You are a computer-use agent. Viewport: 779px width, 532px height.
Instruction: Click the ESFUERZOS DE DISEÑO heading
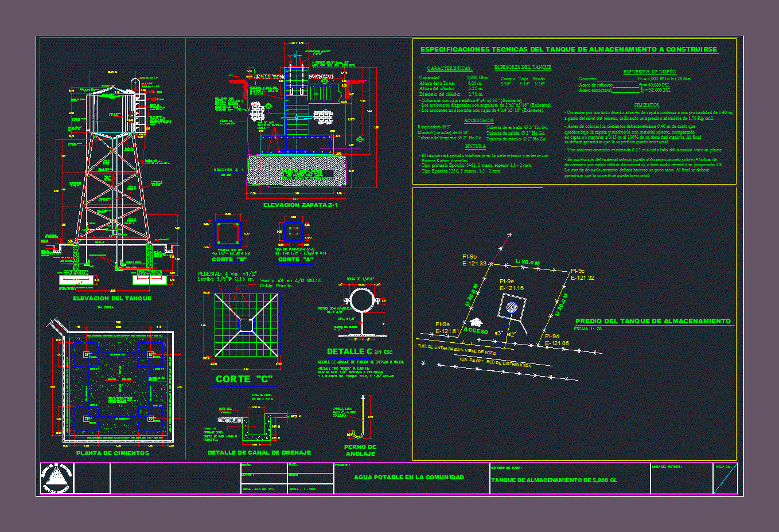(650, 72)
